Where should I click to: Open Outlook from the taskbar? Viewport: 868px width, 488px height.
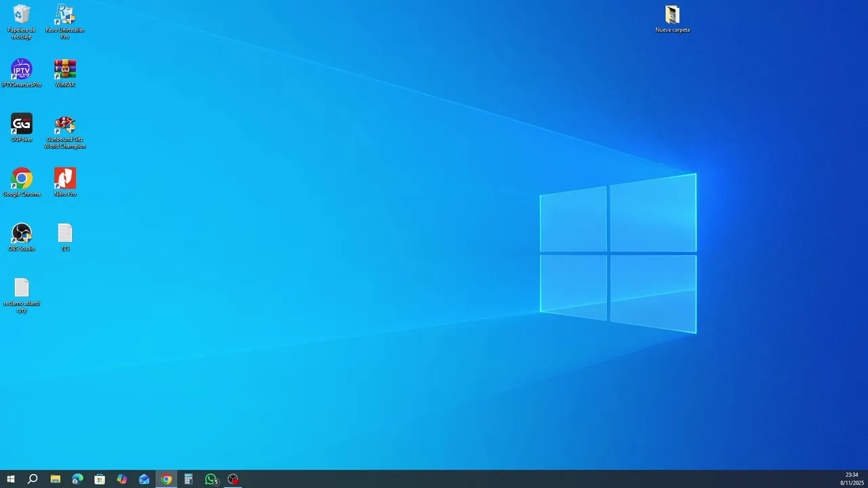pos(144,479)
